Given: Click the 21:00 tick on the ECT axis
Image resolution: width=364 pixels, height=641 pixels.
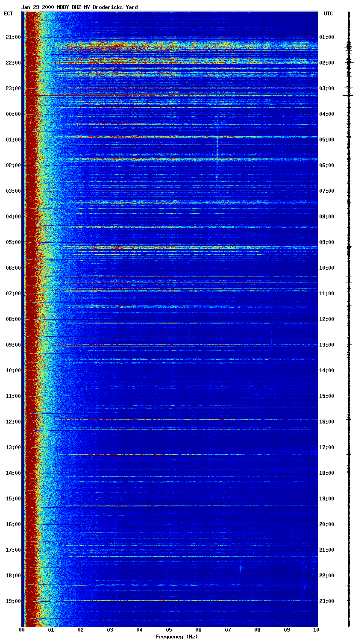Looking at the screenshot, I should (13, 37).
